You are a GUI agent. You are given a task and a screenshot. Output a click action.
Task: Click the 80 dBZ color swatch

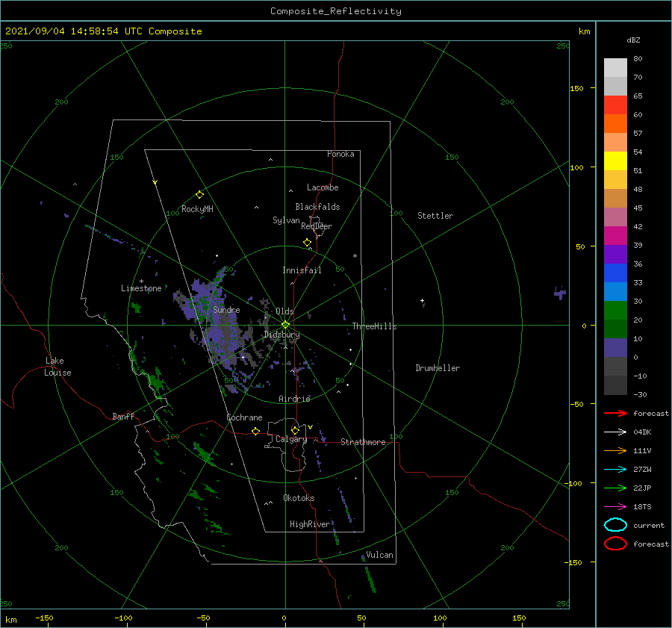point(615,68)
